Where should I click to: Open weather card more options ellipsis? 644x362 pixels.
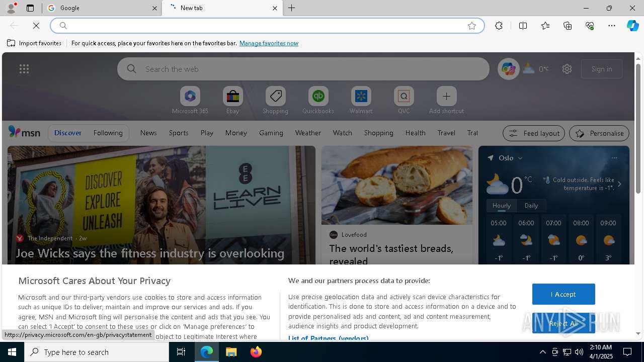coord(614,158)
